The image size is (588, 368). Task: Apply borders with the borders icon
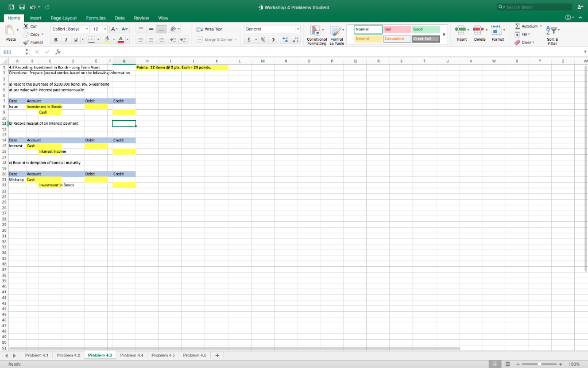tap(91, 40)
